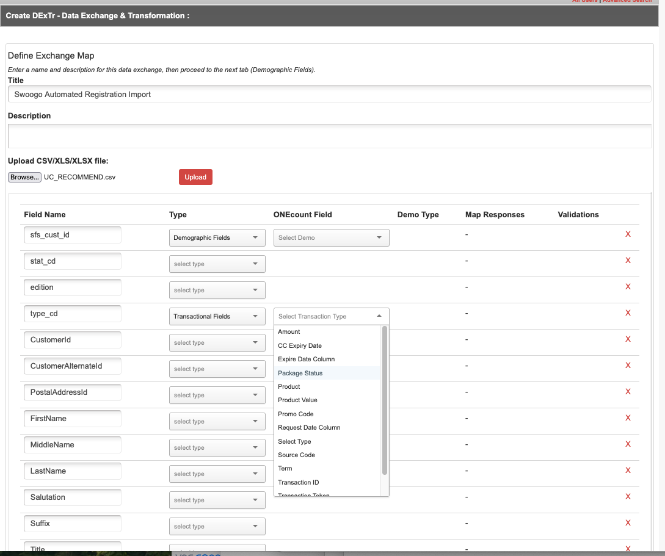
Task: Delete the CustomerId field row
Action: coord(628,339)
